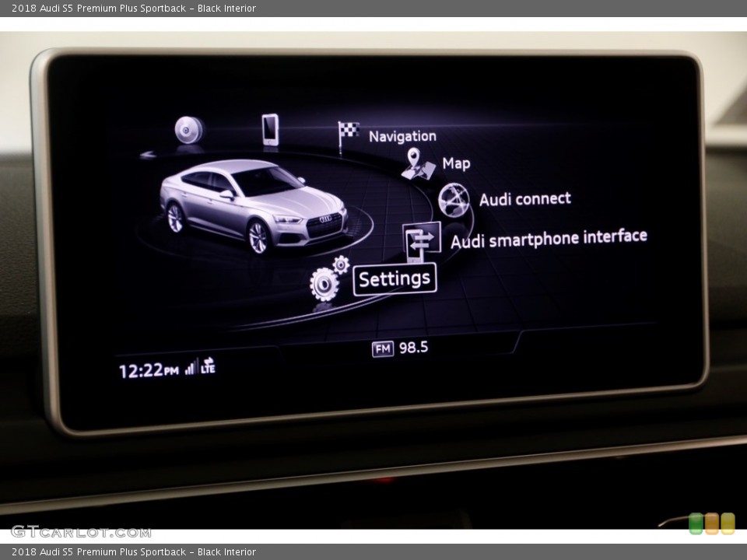This screenshot has width=747, height=560.
Task: Select the Audi connect menu entry
Action: 525,198
